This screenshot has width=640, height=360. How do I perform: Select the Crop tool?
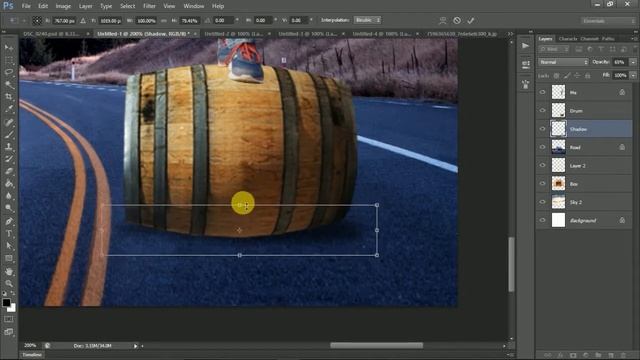click(9, 97)
